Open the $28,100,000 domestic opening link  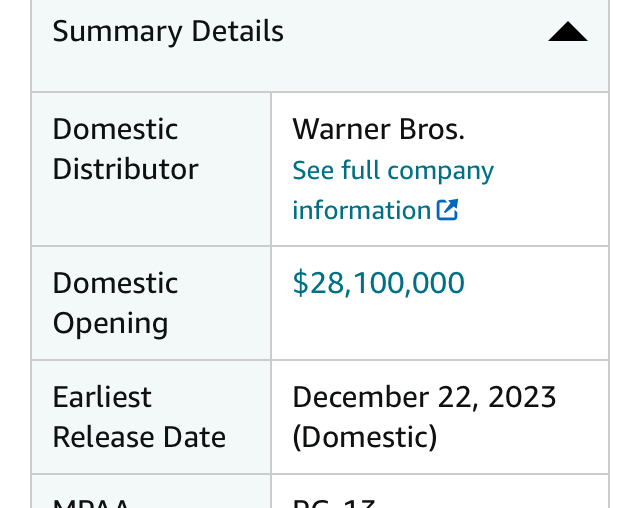point(378,282)
